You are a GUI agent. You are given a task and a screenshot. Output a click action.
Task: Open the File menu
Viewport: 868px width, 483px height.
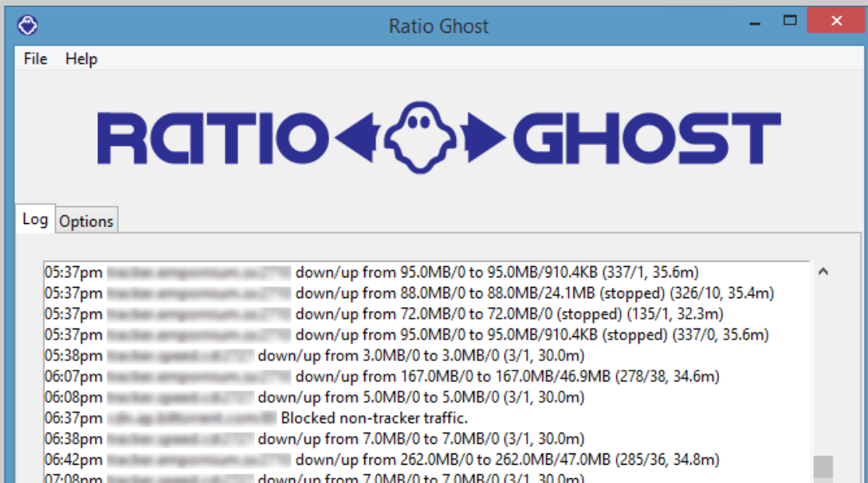click(34, 58)
